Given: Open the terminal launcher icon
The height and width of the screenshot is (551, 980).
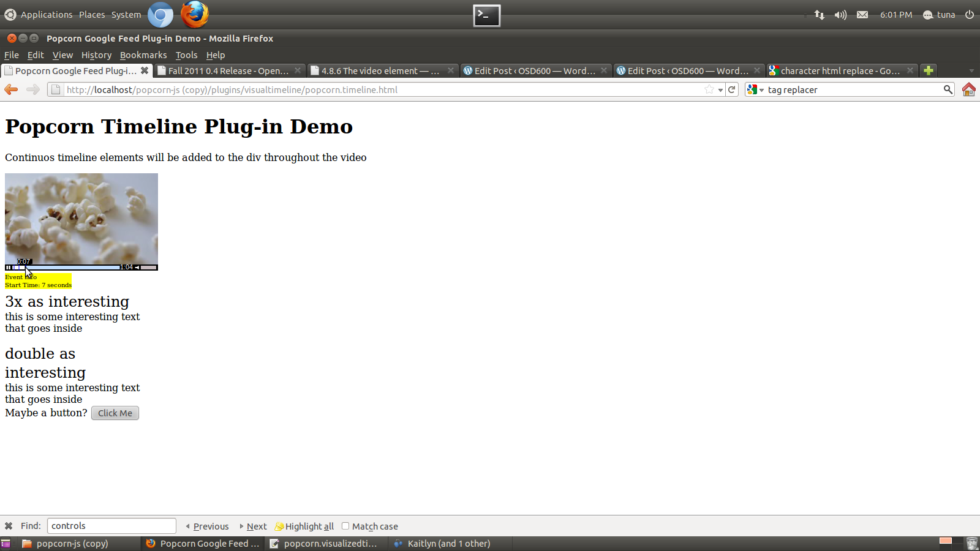Looking at the screenshot, I should point(487,15).
